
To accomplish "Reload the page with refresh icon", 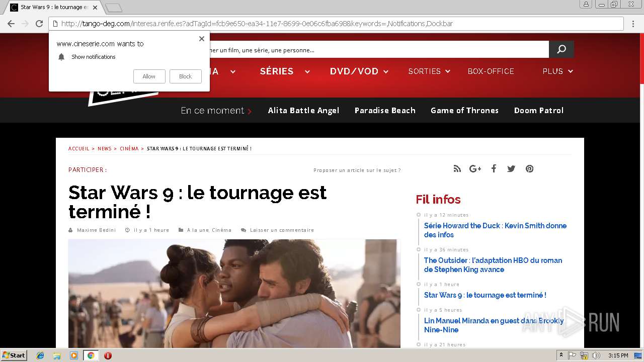I will click(39, 24).
